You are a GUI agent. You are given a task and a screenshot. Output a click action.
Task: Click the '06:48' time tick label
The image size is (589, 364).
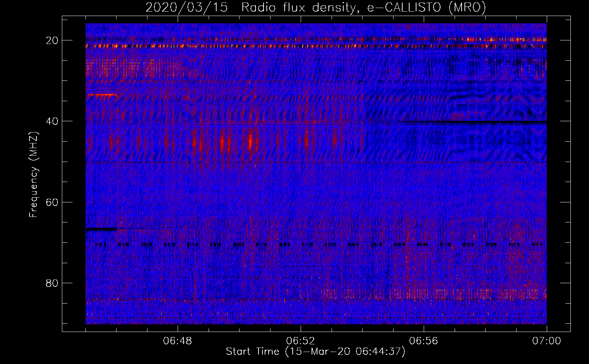178,341
